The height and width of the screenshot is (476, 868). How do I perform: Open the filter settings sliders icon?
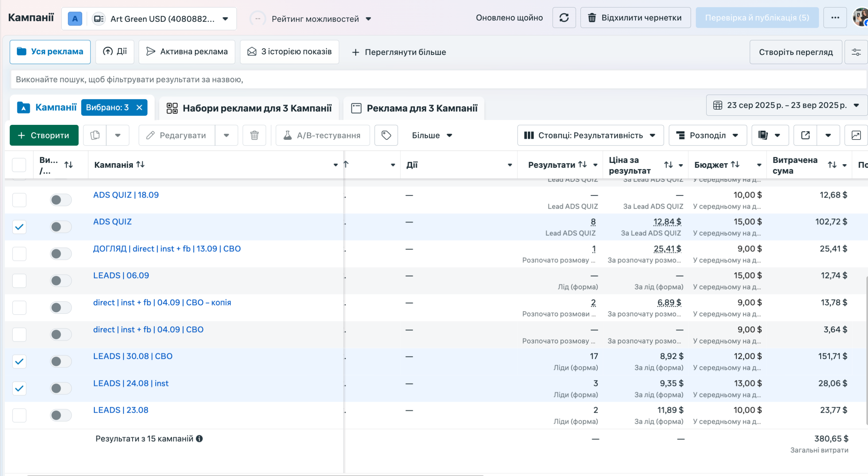click(x=856, y=52)
